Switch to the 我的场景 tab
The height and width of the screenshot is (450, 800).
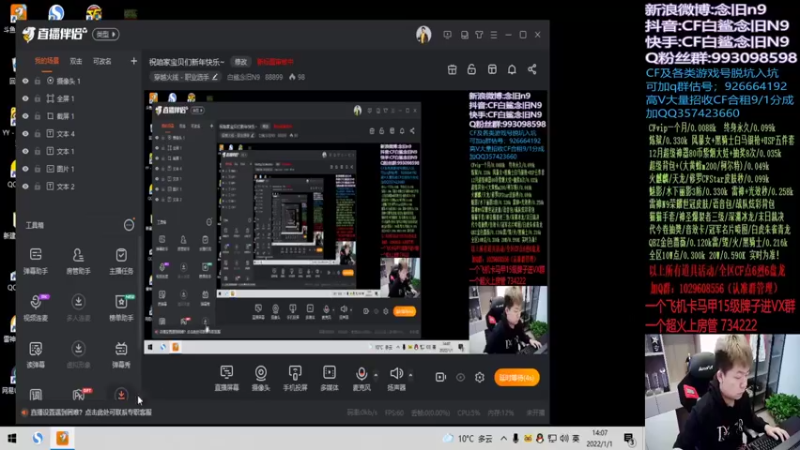46,61
